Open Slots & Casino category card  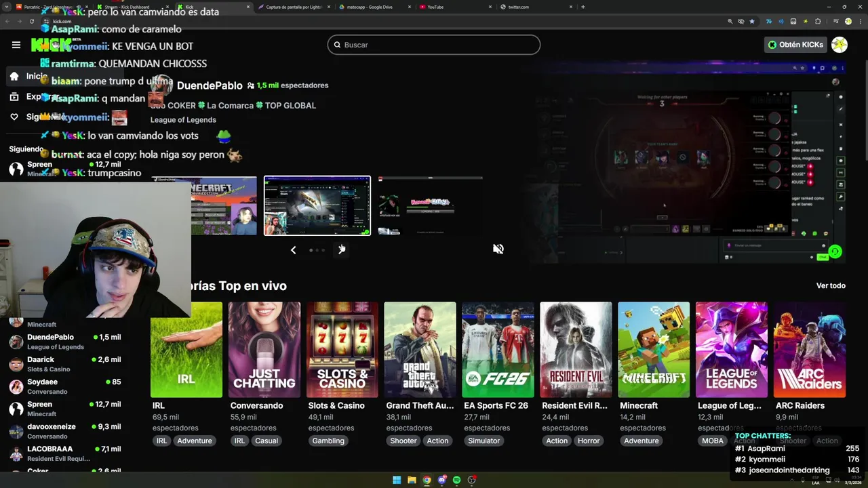point(342,350)
